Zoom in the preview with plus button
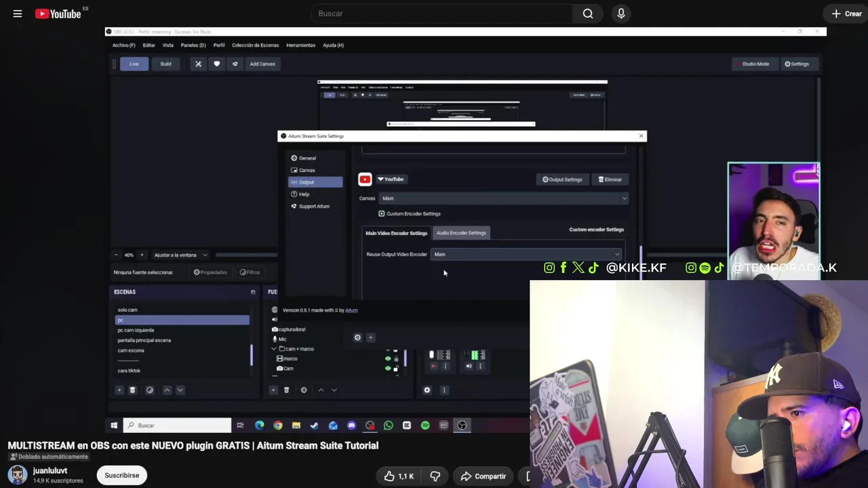868x488 pixels. pos(142,255)
